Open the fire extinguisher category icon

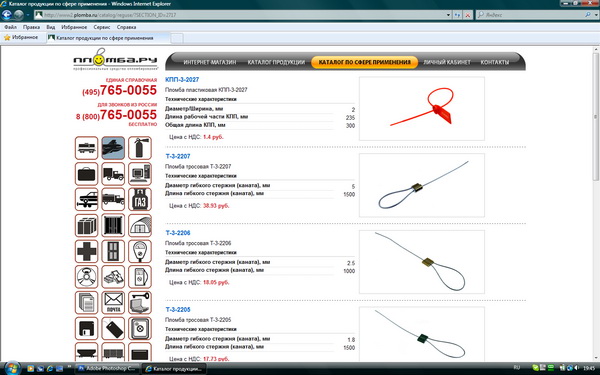pos(140,148)
